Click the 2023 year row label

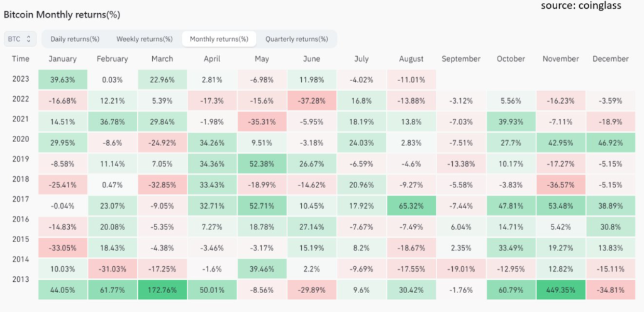tap(19, 79)
